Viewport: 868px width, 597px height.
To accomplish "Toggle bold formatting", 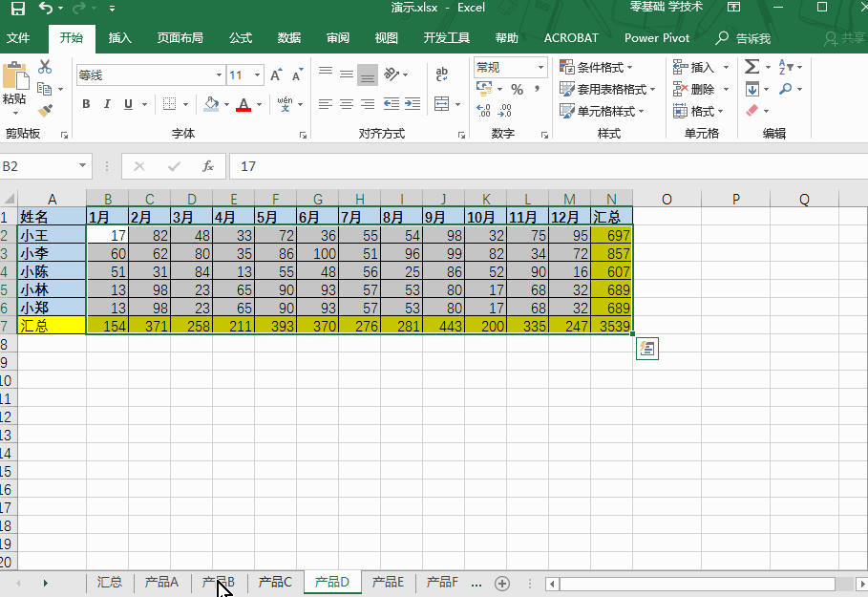I will [86, 104].
